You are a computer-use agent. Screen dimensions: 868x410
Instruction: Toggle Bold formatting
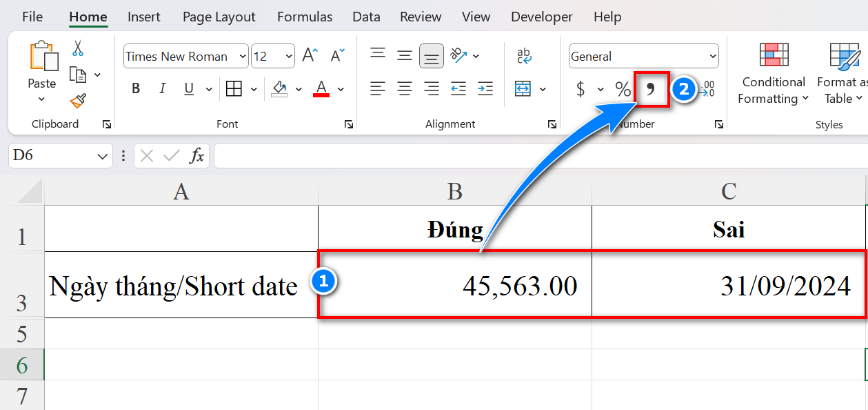(136, 89)
